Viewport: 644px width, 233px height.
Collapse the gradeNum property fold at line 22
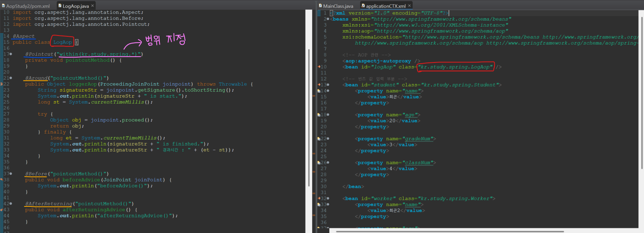click(328, 139)
